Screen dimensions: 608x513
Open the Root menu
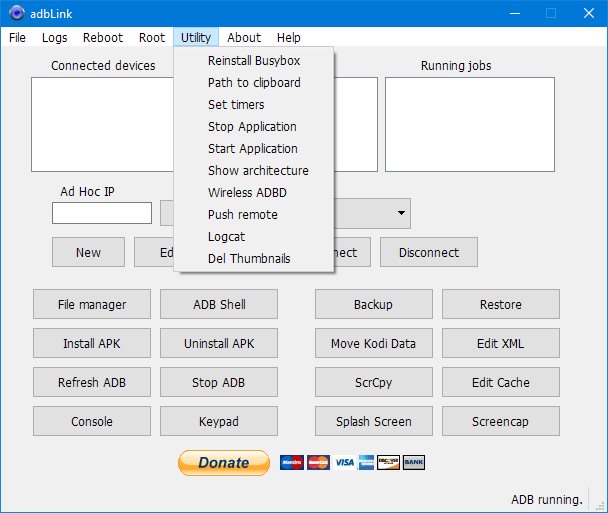click(152, 38)
